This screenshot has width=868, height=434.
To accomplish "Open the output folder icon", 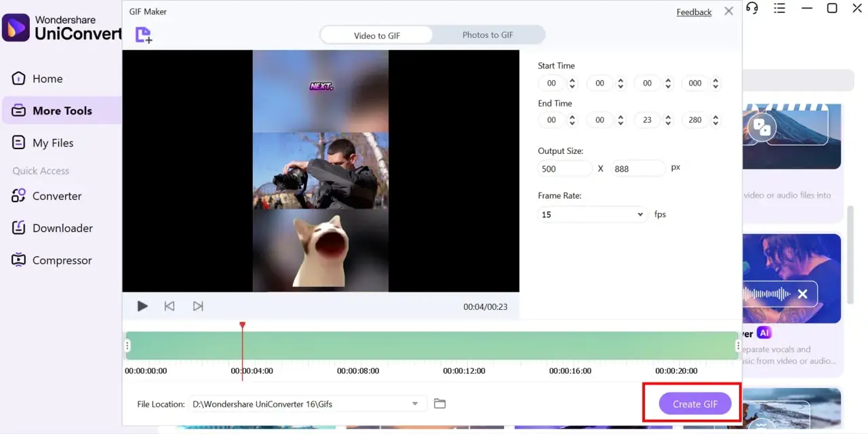I will pyautogui.click(x=439, y=403).
